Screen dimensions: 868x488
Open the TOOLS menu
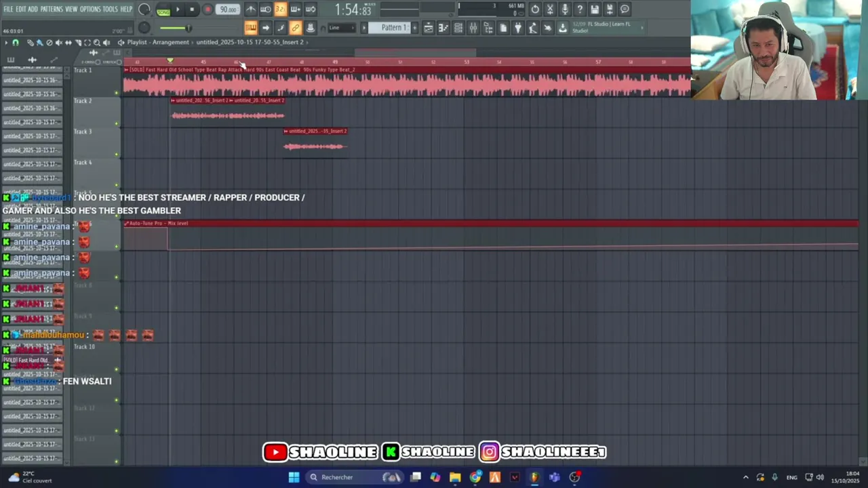pyautogui.click(x=110, y=9)
